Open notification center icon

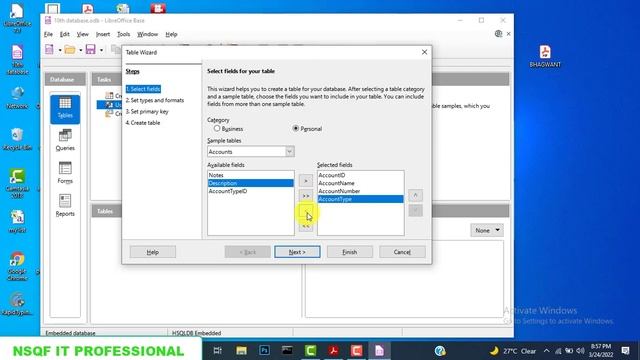[625, 351]
